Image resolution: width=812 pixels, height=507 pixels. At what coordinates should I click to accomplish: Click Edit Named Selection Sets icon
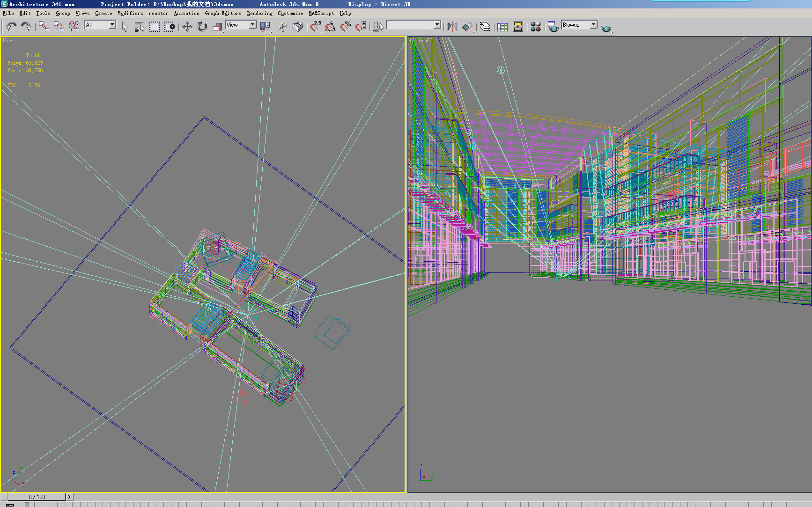click(x=378, y=27)
